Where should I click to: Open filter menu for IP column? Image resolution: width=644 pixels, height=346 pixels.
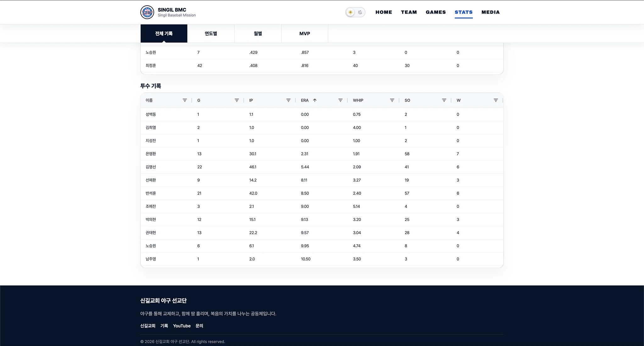(x=288, y=100)
